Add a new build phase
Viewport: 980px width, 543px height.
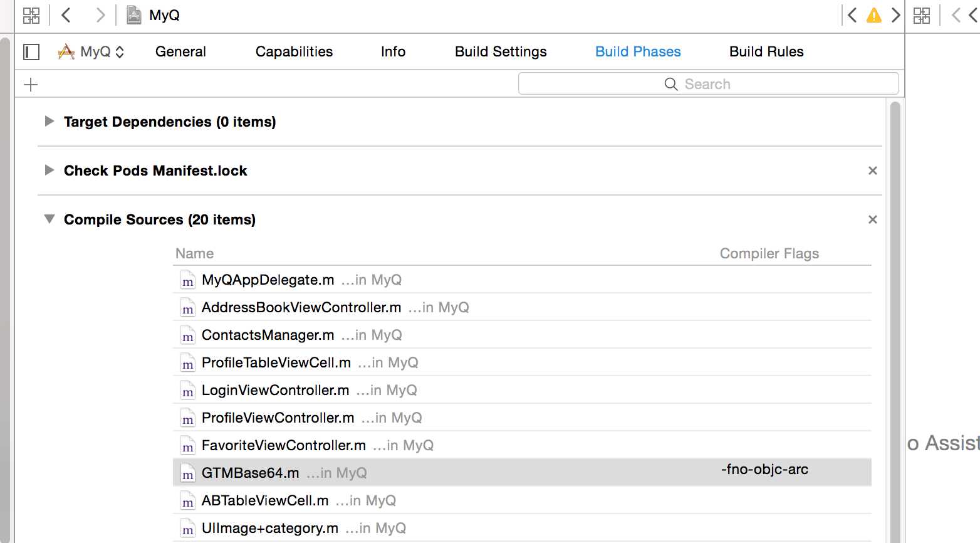[31, 85]
